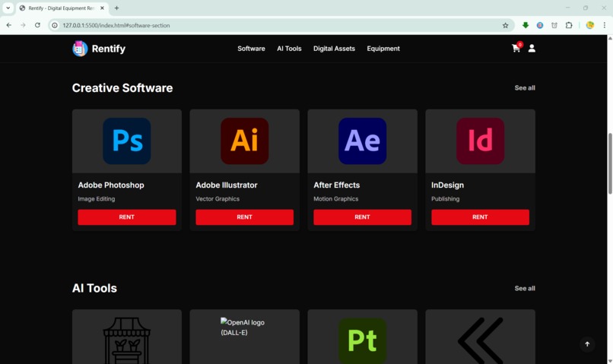Reload the page with refresh icon
Viewport: 613px width, 364px height.
pos(37,25)
